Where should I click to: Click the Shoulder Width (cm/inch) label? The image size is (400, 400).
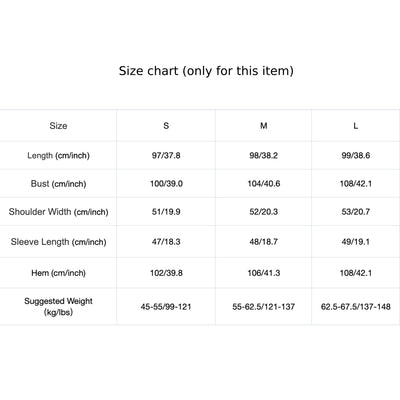[x=58, y=212]
